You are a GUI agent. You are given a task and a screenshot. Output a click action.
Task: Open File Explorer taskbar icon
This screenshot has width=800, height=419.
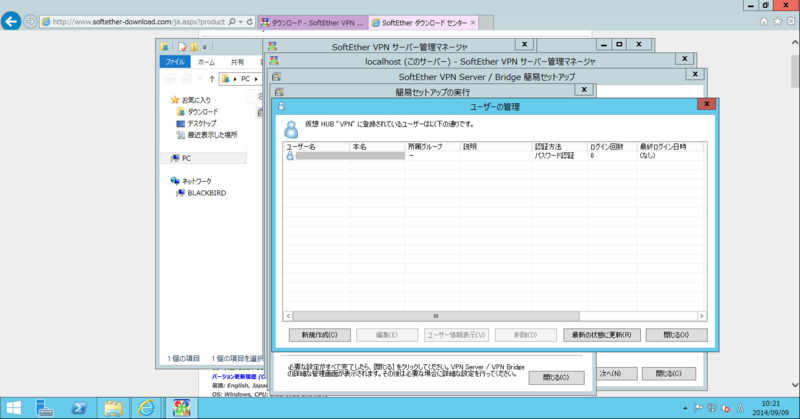tap(113, 408)
